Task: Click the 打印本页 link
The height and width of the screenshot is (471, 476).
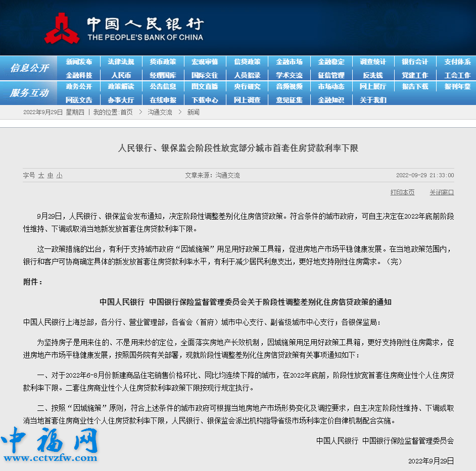Action: click(x=402, y=192)
